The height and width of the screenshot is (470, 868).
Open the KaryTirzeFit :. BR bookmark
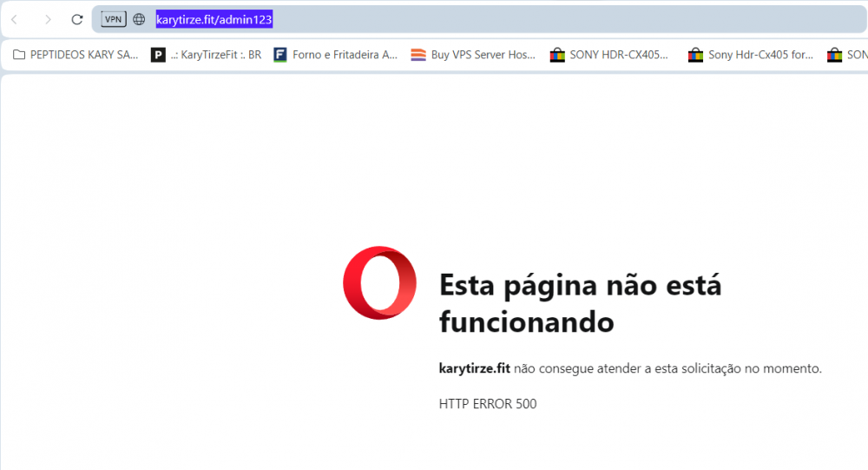(206, 55)
